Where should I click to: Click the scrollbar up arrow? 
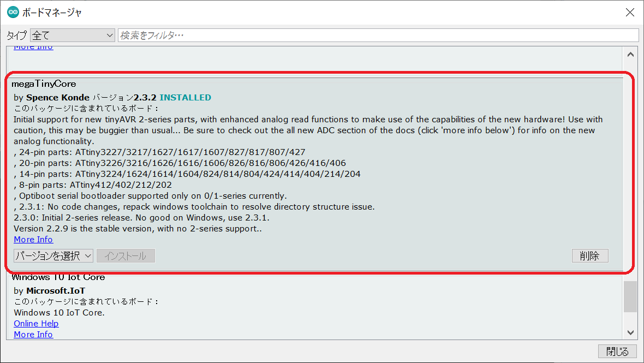pos(630,55)
